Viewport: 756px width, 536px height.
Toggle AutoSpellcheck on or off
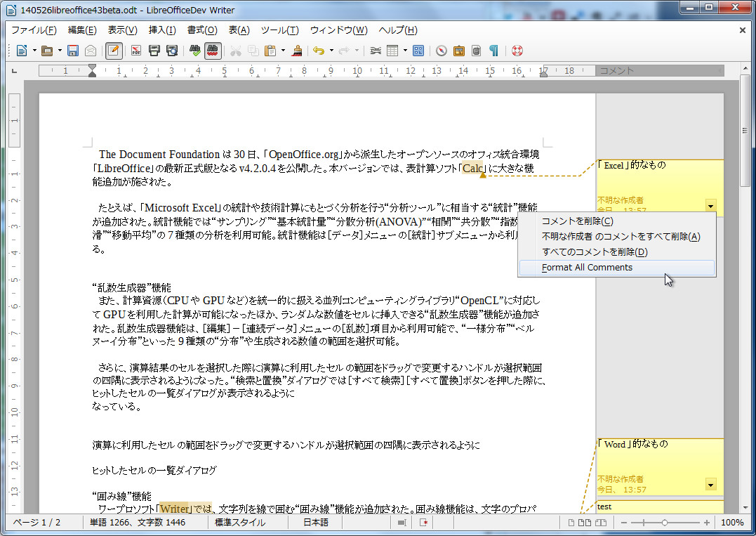212,50
